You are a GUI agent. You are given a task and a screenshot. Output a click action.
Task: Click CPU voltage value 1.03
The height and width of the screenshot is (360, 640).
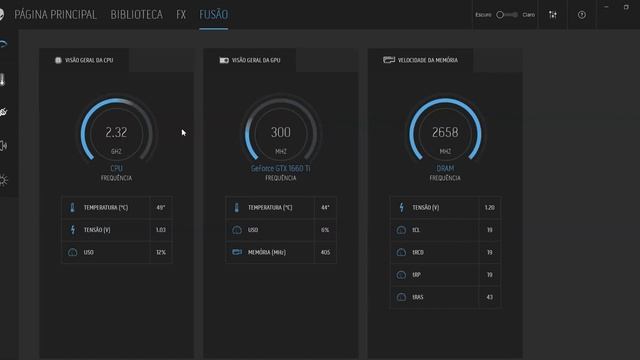[x=161, y=230]
